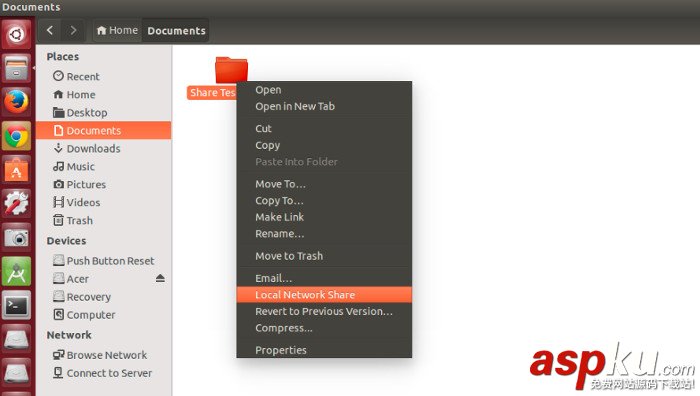
Task: Open Downloads in the sidebar
Action: tap(104, 148)
